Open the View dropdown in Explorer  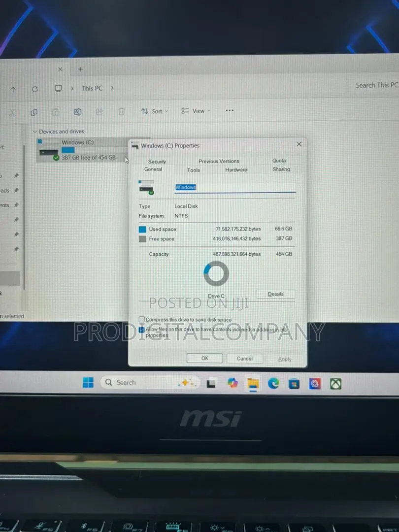196,111
